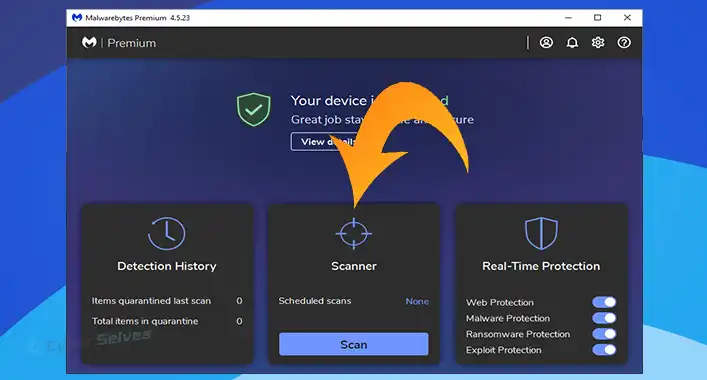
Task: Toggle Ransomware Protection off
Action: click(604, 334)
